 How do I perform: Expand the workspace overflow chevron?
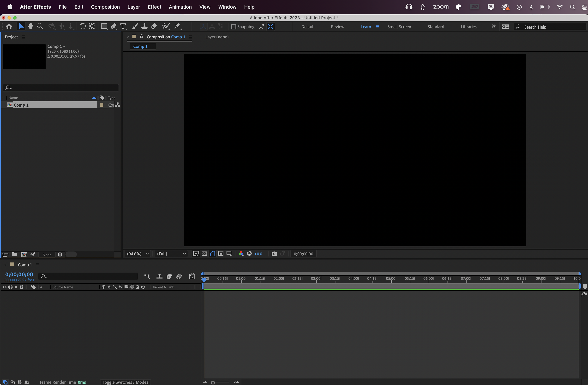click(494, 26)
